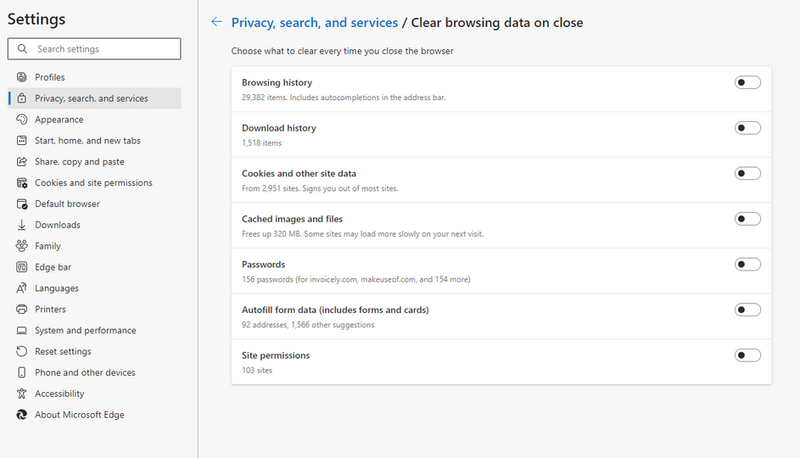Select Start, home, and new tabs
800x458 pixels.
tap(87, 140)
